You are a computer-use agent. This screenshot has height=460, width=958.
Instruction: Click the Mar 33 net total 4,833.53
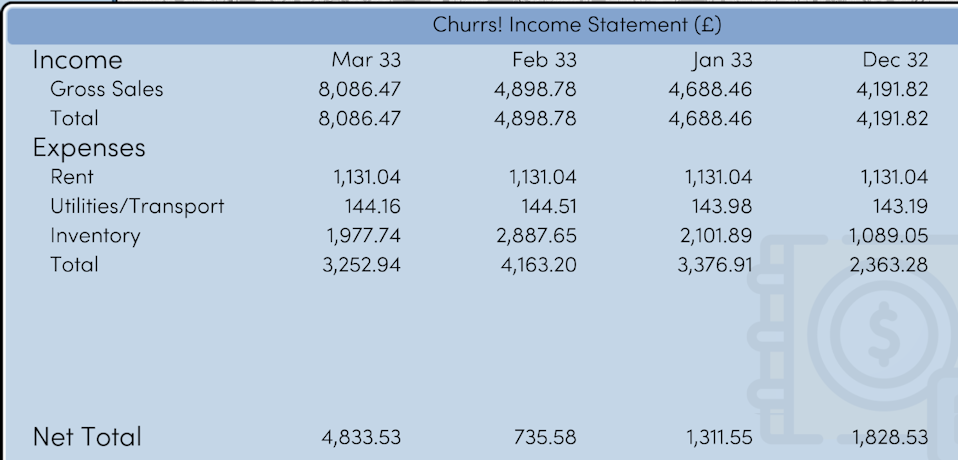[x=361, y=438]
